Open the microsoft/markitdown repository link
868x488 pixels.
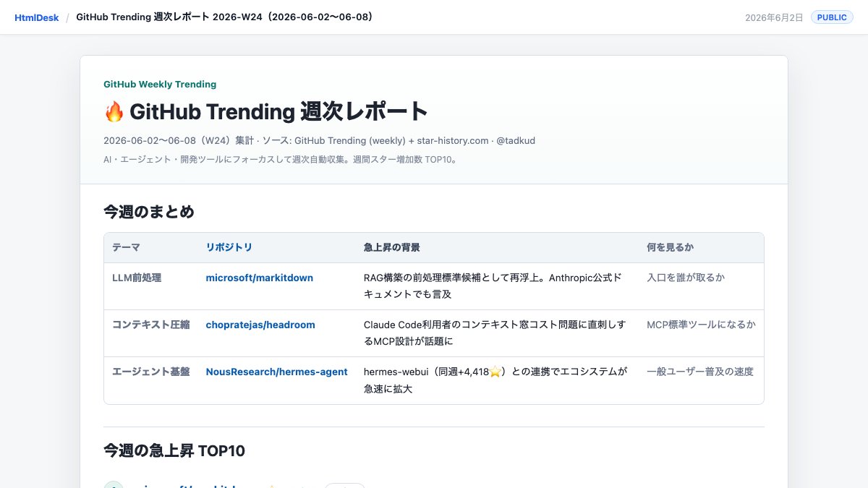(x=260, y=278)
